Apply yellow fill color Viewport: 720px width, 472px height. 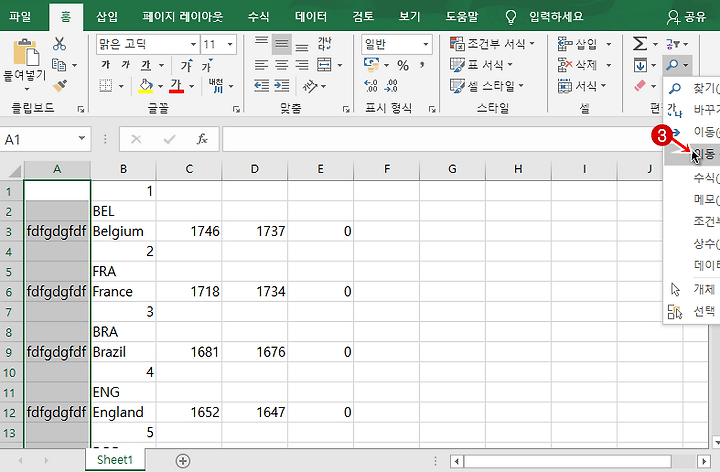click(146, 85)
